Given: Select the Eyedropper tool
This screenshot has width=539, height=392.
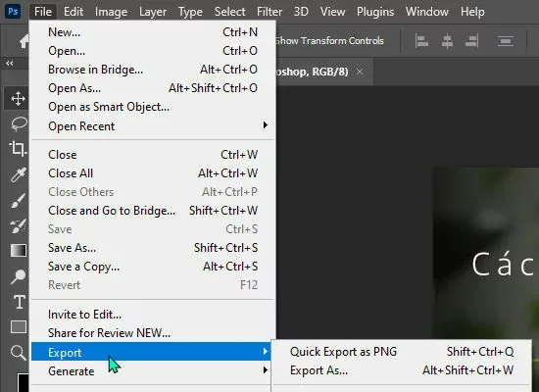Looking at the screenshot, I should tap(18, 174).
